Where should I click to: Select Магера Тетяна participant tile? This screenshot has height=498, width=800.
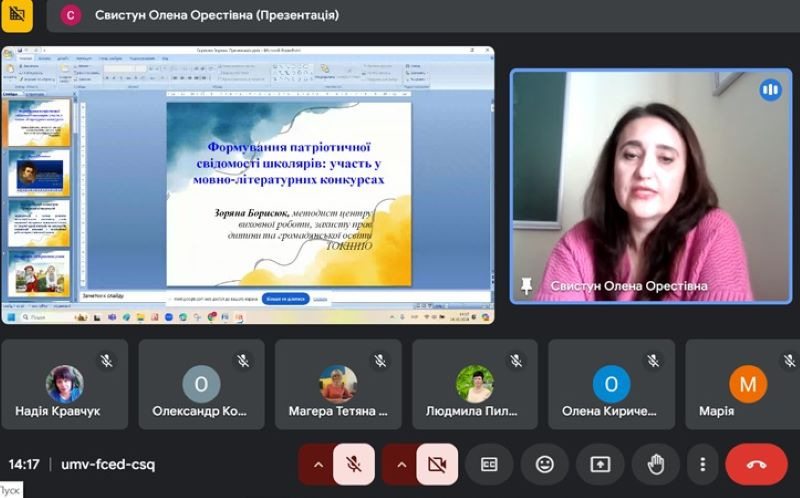point(338,384)
